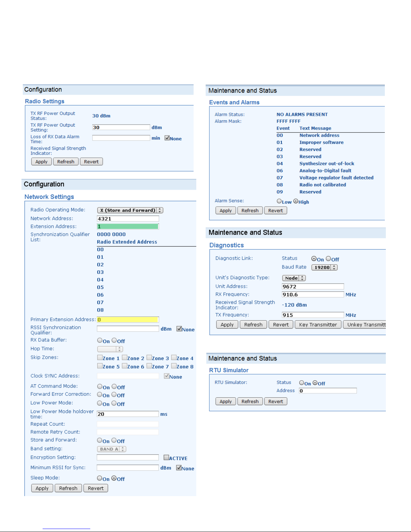Select Off for Store and Forward
This screenshot has height=532, width=411.
point(114,440)
